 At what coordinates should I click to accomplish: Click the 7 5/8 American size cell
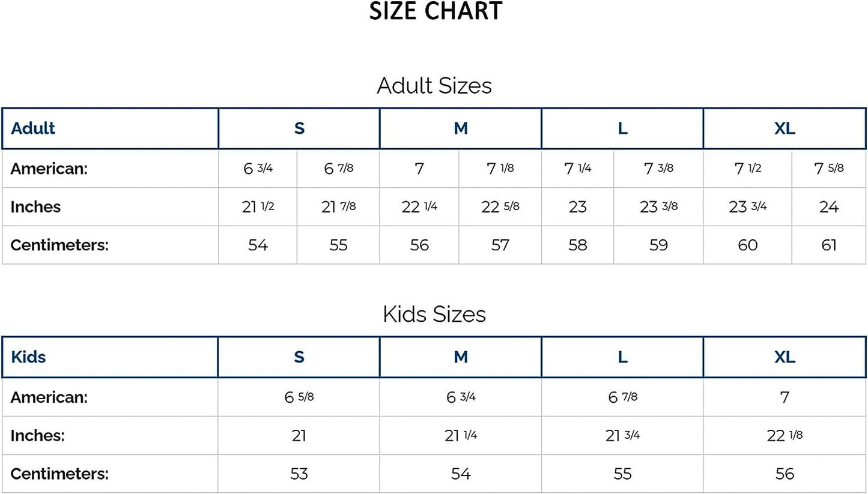click(x=828, y=169)
